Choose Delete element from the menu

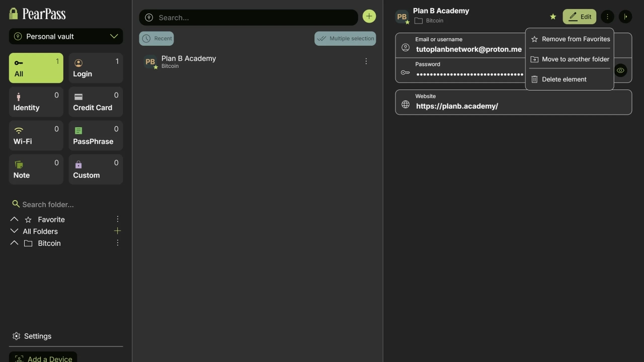point(563,79)
